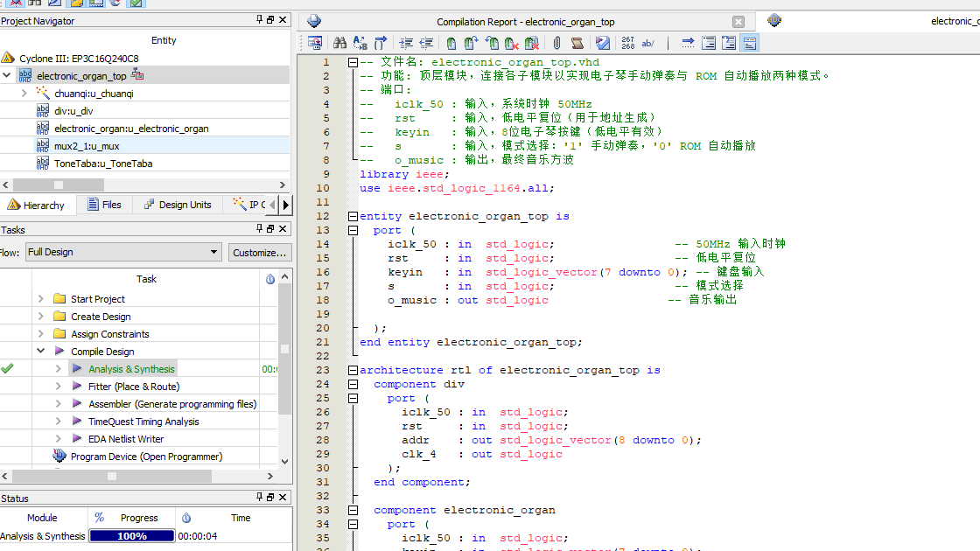The height and width of the screenshot is (551, 980).
Task: Expand the Fitter (Place & Route) task
Action: click(59, 387)
